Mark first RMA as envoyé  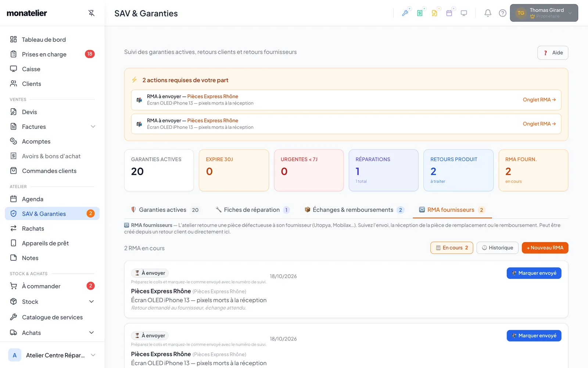(534, 273)
